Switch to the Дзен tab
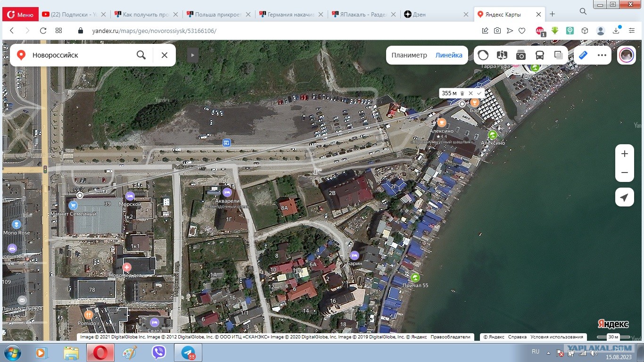This screenshot has width=644, height=362. point(437,15)
